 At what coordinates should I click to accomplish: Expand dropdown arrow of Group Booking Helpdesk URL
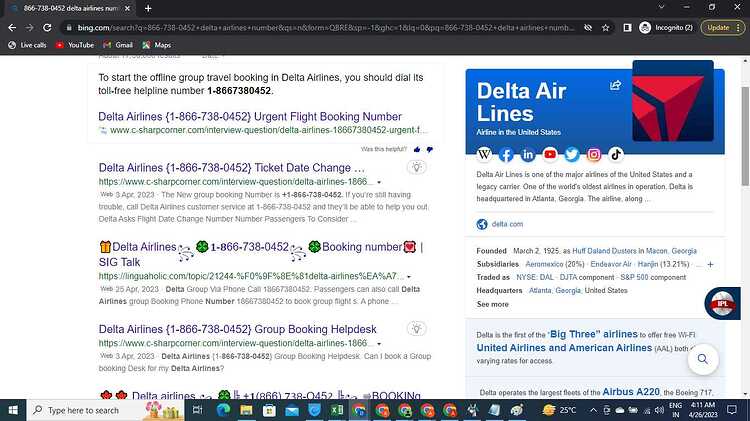click(x=379, y=343)
